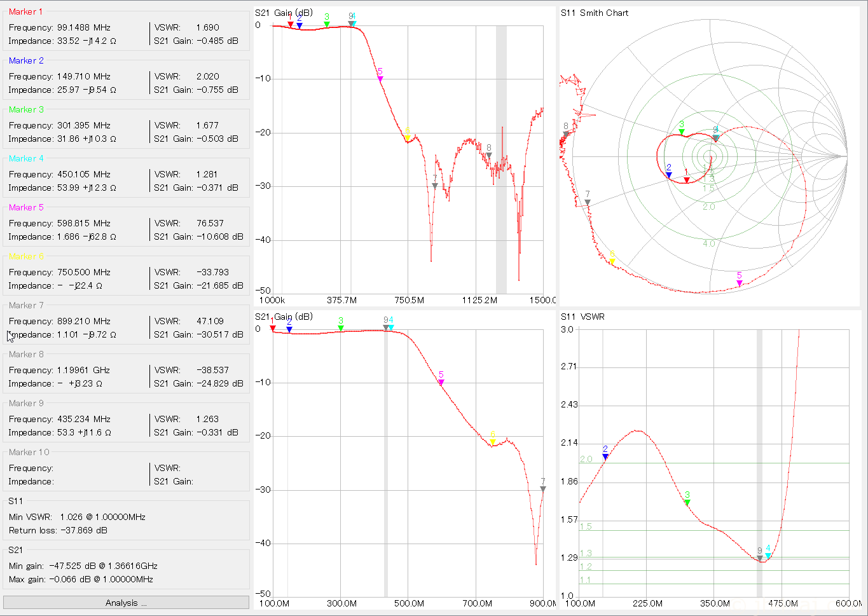Click Marker 1 frequency value 99.1488 MHz
868x616 pixels.
(x=83, y=27)
